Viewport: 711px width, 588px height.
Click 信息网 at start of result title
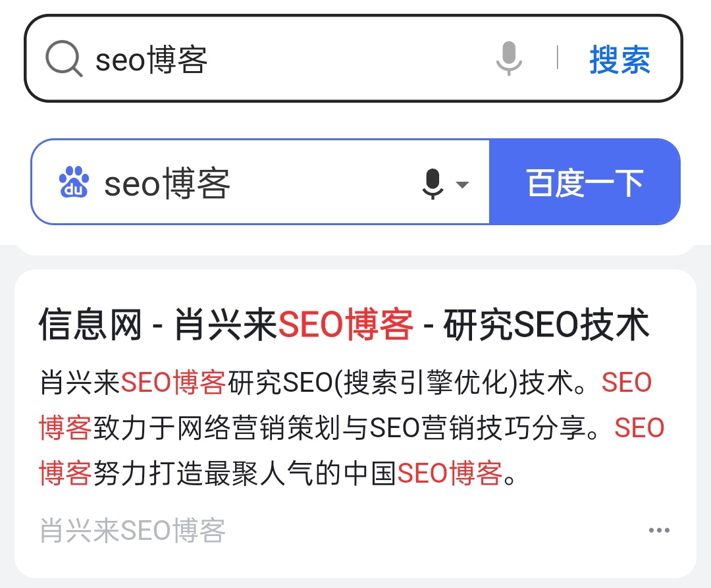point(90,324)
